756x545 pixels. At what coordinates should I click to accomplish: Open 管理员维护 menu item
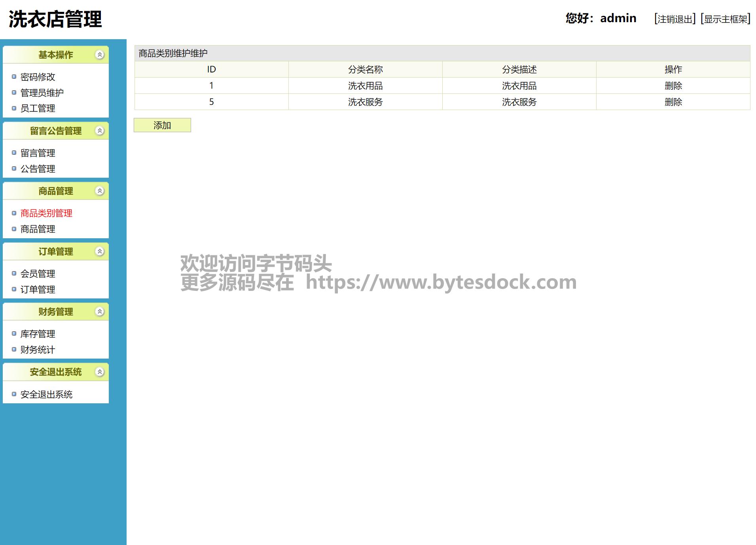(42, 93)
